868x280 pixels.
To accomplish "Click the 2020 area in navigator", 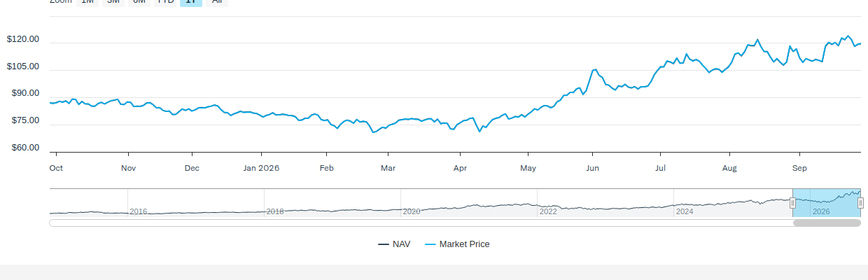I will [412, 211].
